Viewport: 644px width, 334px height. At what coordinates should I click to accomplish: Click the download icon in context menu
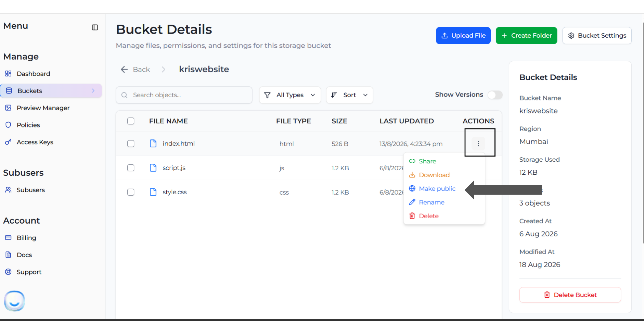click(x=412, y=175)
